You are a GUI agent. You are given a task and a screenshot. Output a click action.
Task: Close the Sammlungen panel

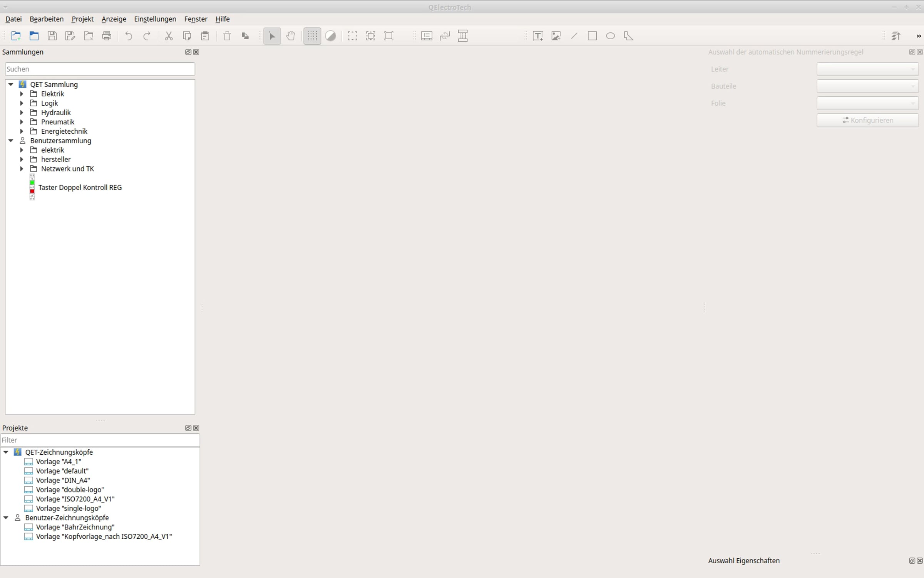click(196, 52)
